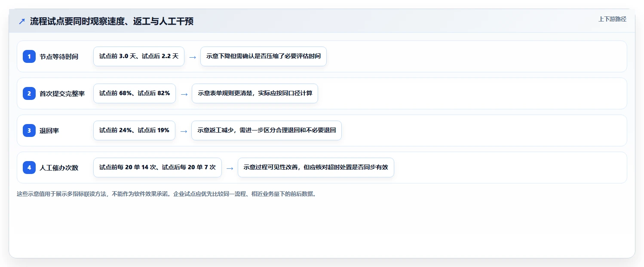
Task: Click the 退回率 label
Action: (x=49, y=130)
